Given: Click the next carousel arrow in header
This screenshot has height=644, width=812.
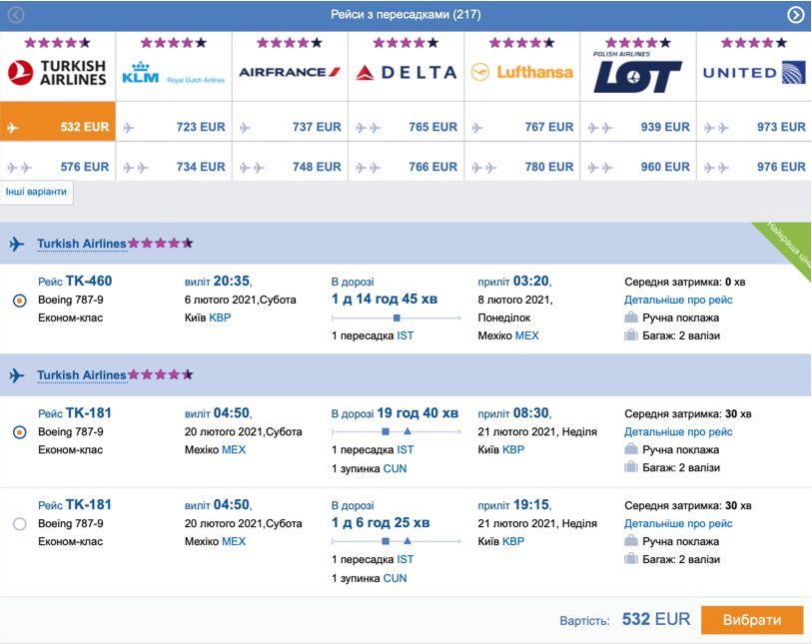Looking at the screenshot, I should pos(795,15).
